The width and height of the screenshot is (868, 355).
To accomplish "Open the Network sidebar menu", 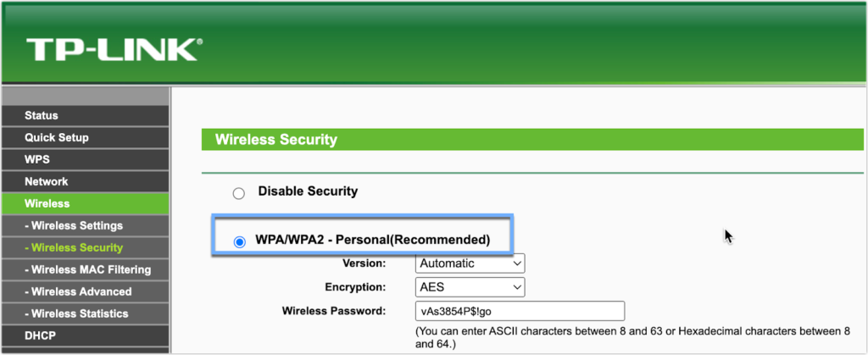I will tap(85, 181).
